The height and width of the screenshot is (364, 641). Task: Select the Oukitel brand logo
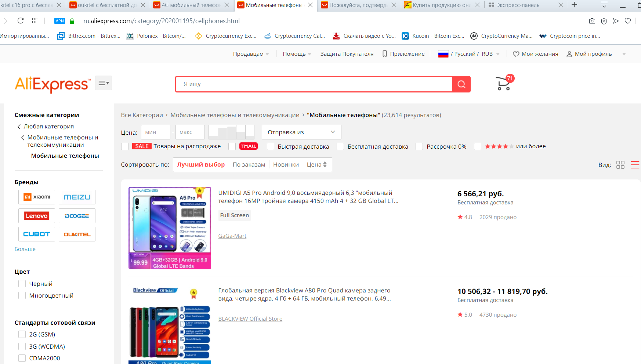point(77,234)
